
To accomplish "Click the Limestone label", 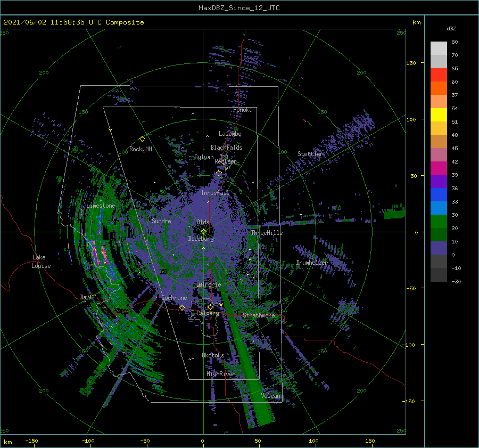I will click(101, 206).
